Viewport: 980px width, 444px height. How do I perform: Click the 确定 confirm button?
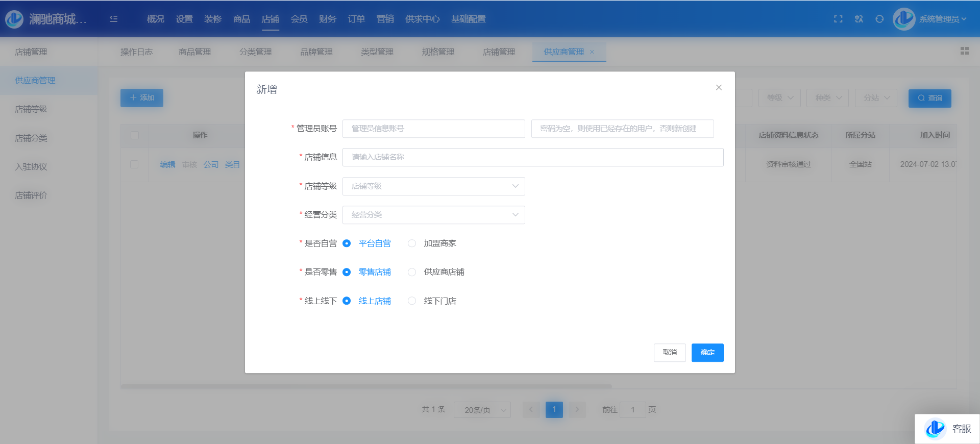pos(707,353)
